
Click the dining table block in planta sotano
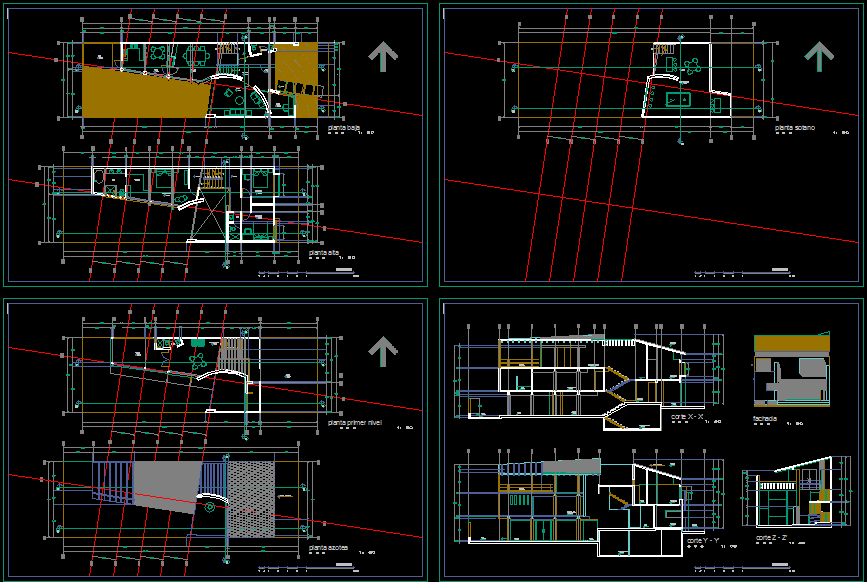692,66
